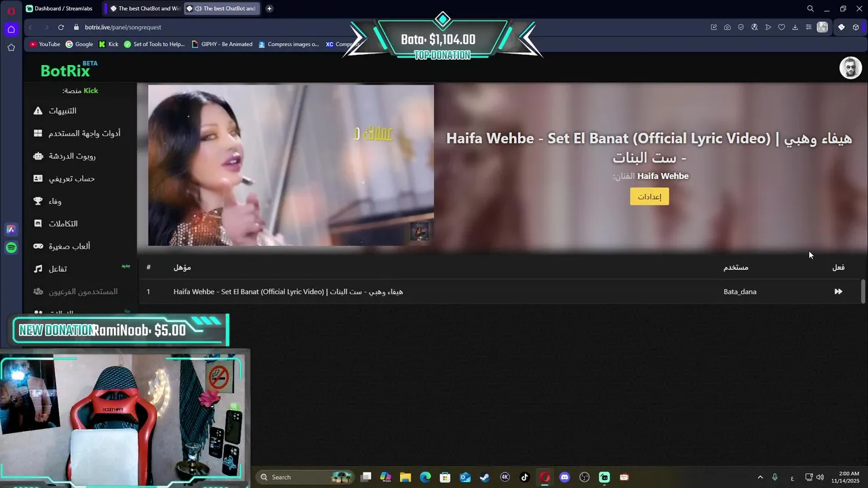Click the user name Bata_dana in queue

tap(740, 291)
